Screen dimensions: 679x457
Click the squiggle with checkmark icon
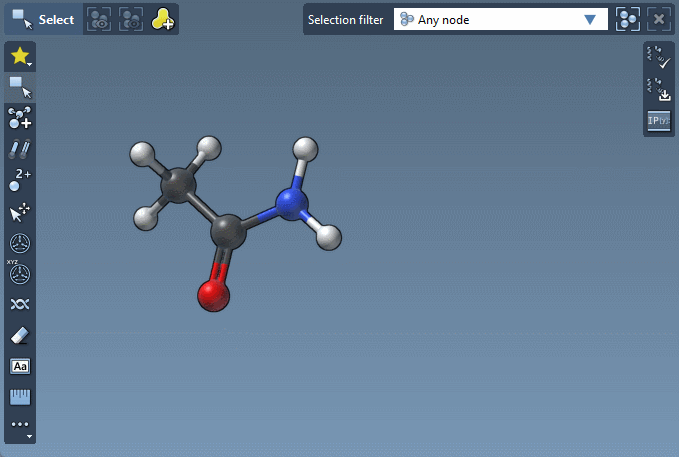658,57
